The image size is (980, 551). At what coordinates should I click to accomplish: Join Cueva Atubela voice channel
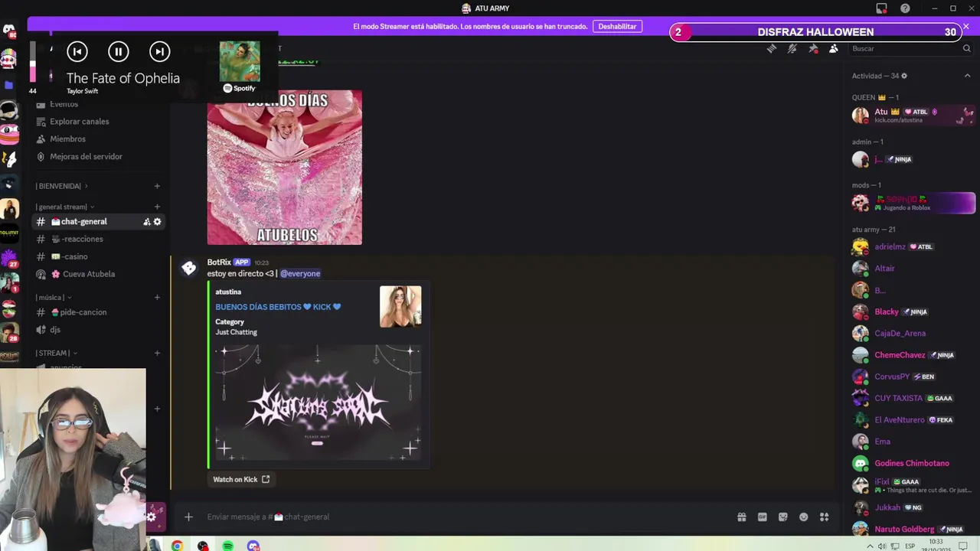click(x=89, y=274)
